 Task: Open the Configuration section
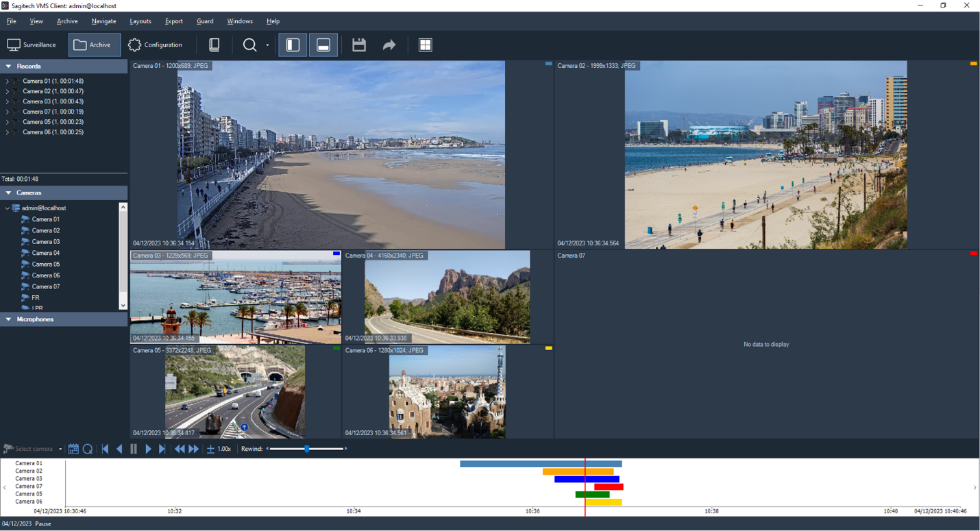pos(155,45)
